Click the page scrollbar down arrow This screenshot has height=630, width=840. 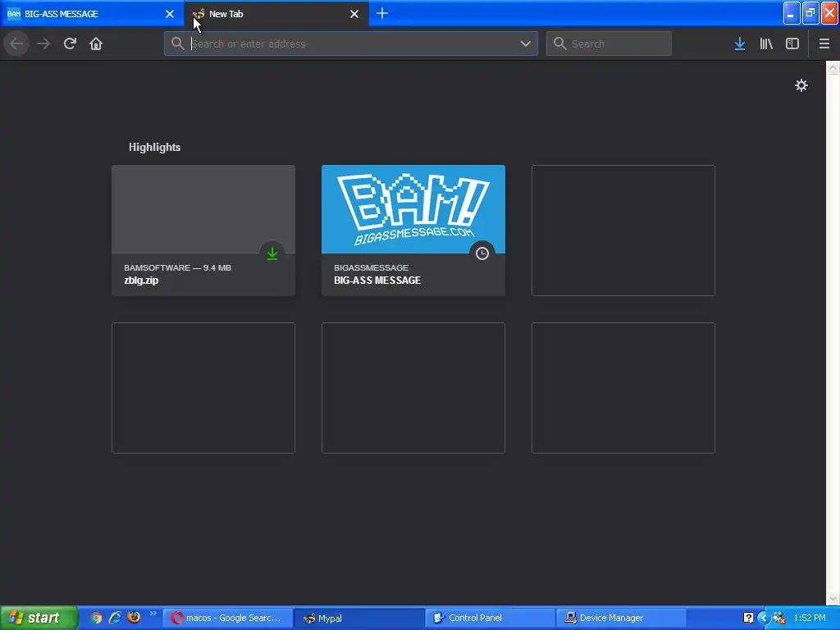pos(833,597)
